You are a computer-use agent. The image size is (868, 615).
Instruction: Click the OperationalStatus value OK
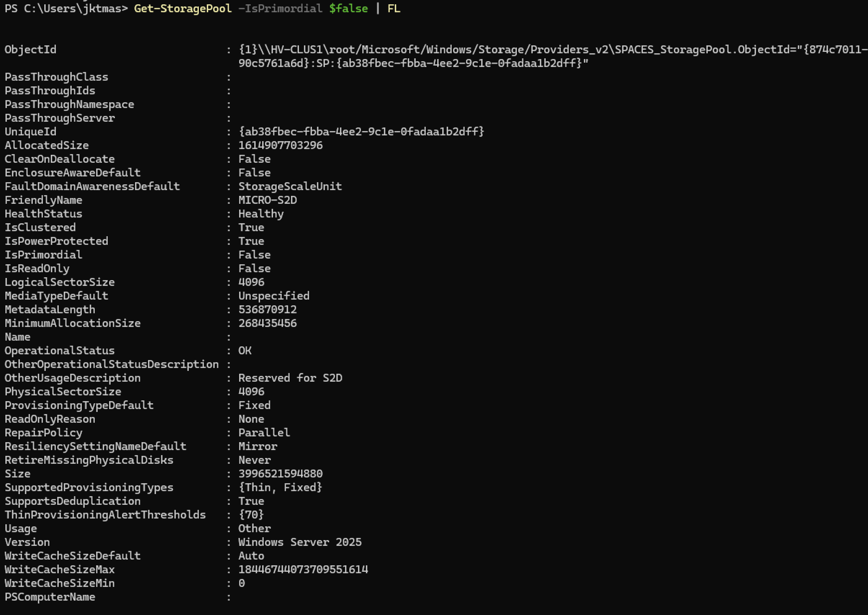(x=245, y=351)
